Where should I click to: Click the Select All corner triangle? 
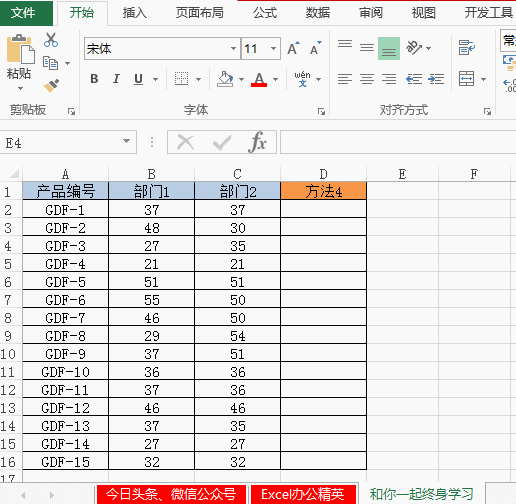pyautogui.click(x=14, y=173)
